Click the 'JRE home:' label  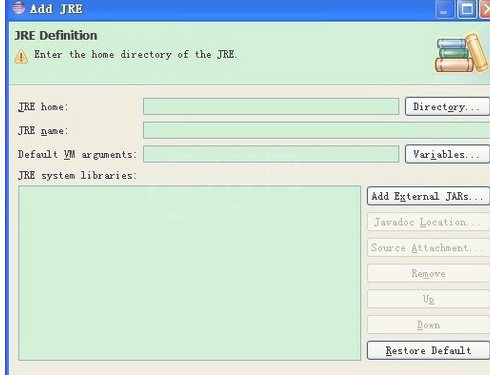43,107
